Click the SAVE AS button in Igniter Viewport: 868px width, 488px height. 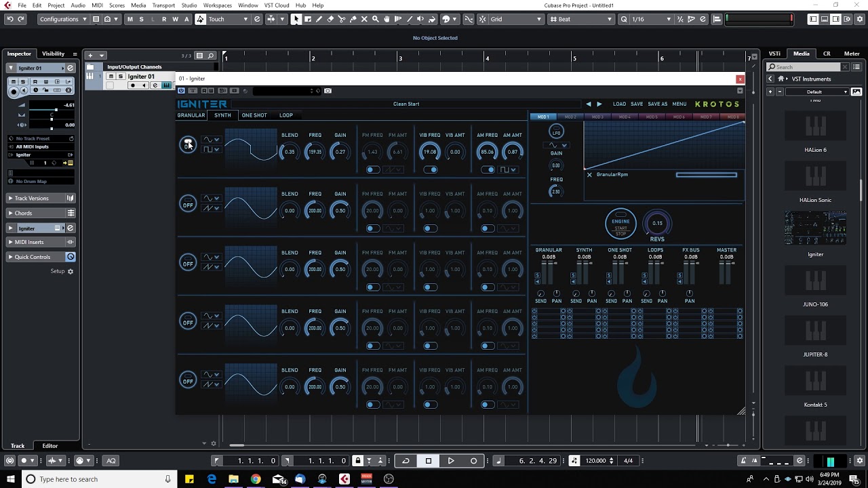click(657, 104)
